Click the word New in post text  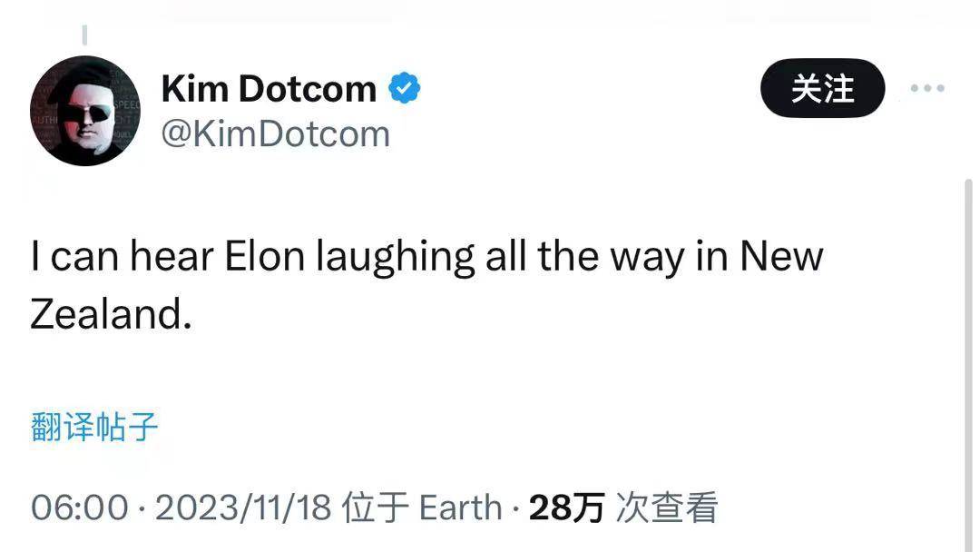tap(782, 256)
